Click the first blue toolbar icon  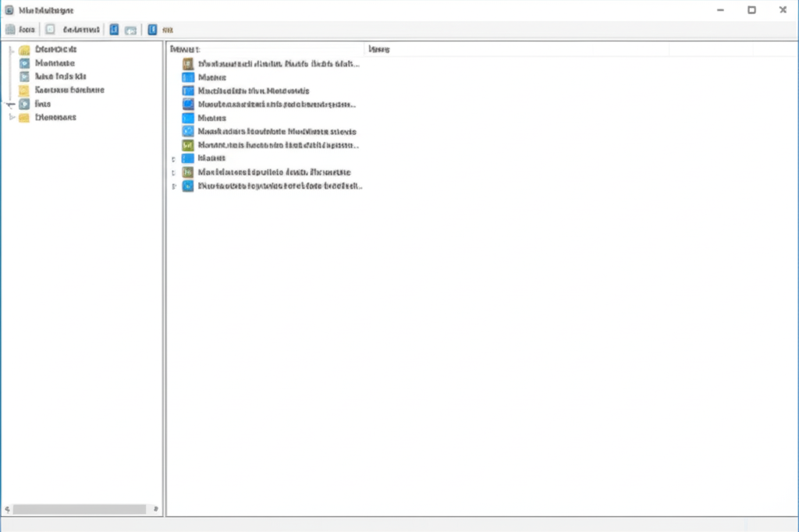click(114, 30)
